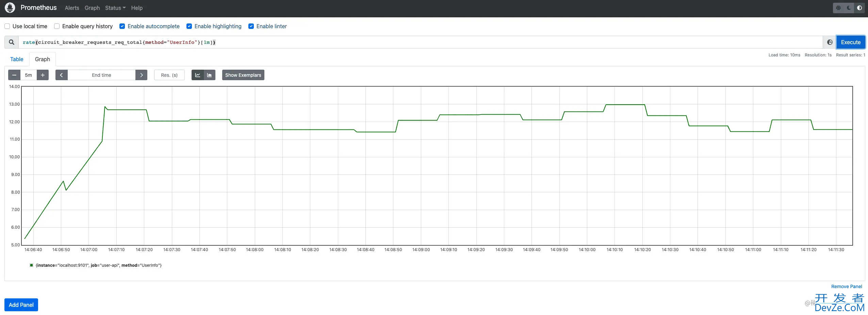Click the Resolution: 1s text
Image resolution: width=868 pixels, height=315 pixels.
point(818,55)
